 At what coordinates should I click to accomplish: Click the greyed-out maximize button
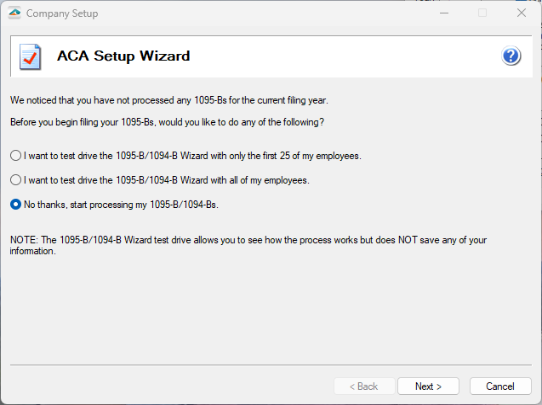[483, 13]
